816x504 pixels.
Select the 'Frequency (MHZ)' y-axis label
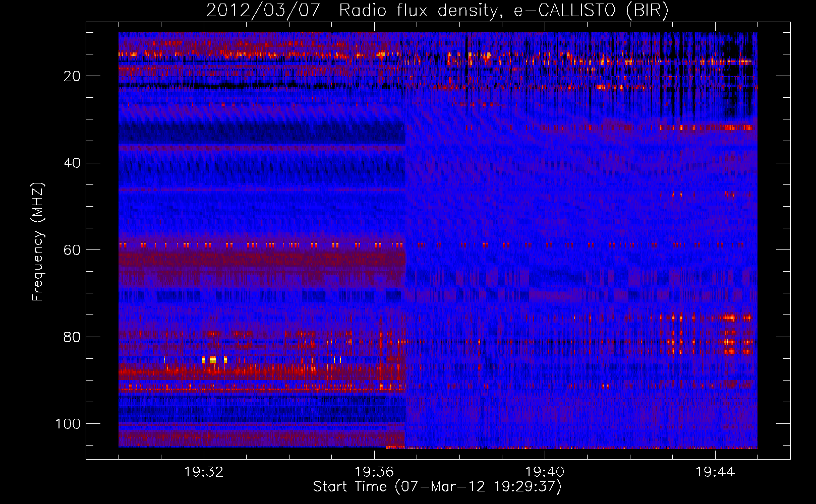(x=38, y=242)
